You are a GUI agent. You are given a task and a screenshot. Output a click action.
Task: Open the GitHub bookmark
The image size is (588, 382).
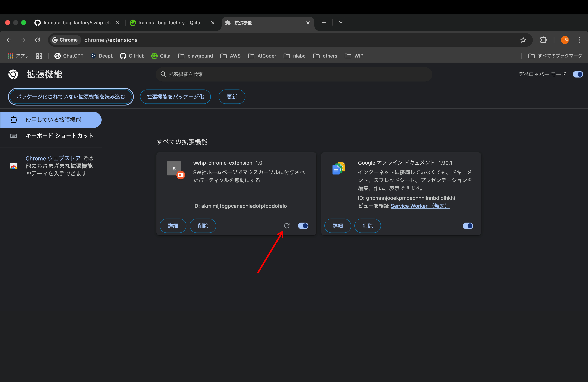pyautogui.click(x=132, y=56)
